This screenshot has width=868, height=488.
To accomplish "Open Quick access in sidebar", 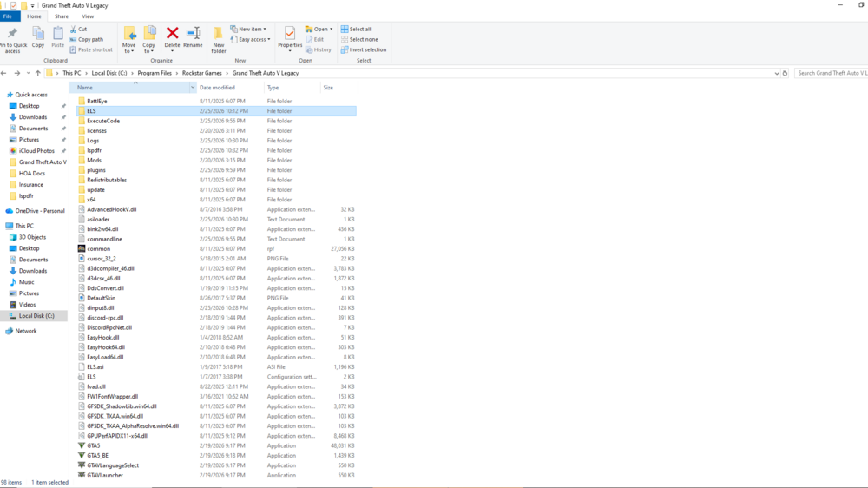I will tap(31, 95).
